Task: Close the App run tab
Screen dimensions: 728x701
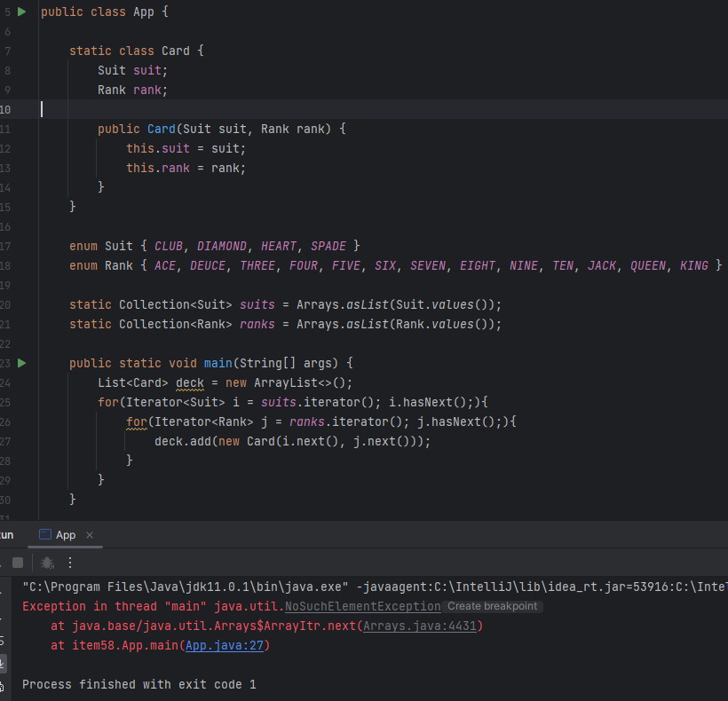Action: tap(90, 535)
